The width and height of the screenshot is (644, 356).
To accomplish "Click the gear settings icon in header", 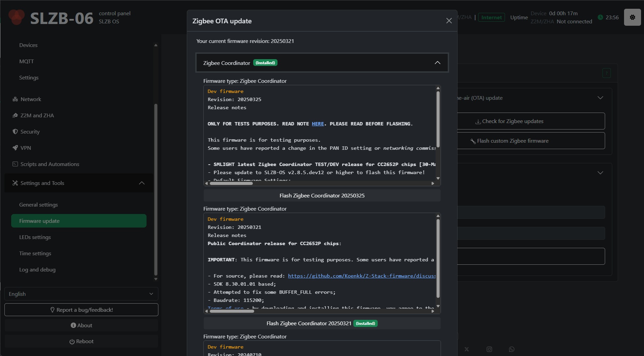I will 632,17.
